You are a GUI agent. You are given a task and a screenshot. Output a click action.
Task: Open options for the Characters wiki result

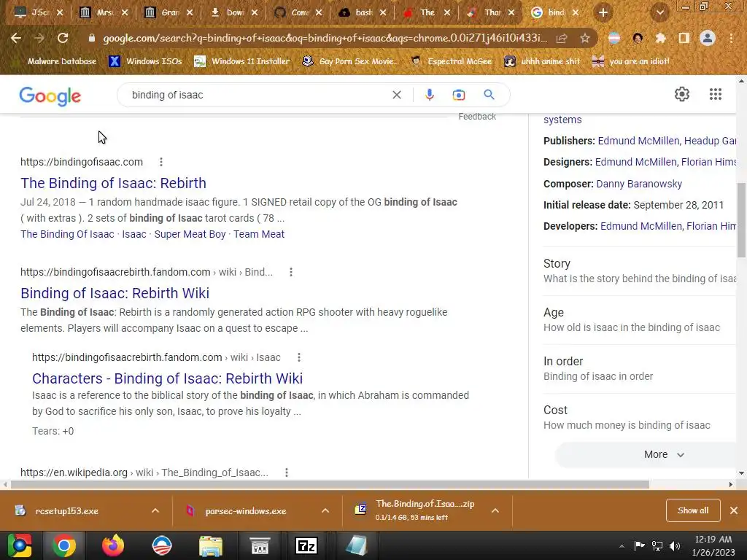click(x=298, y=357)
